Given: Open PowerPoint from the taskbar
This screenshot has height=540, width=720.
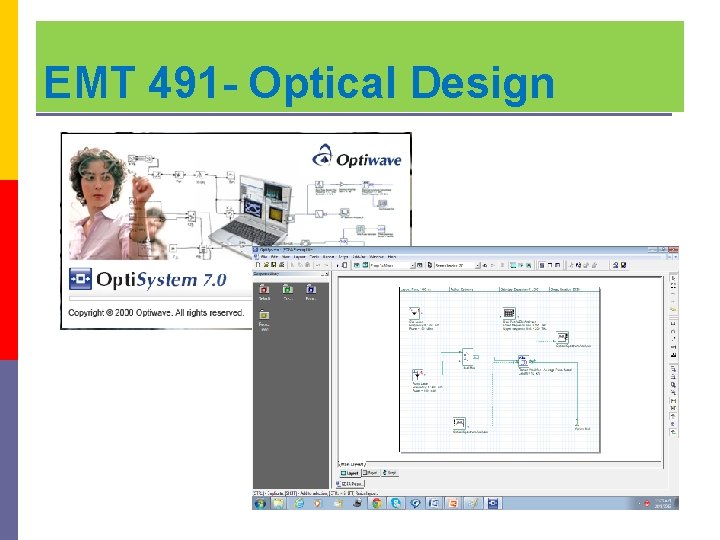Looking at the screenshot, I should tap(454, 503).
